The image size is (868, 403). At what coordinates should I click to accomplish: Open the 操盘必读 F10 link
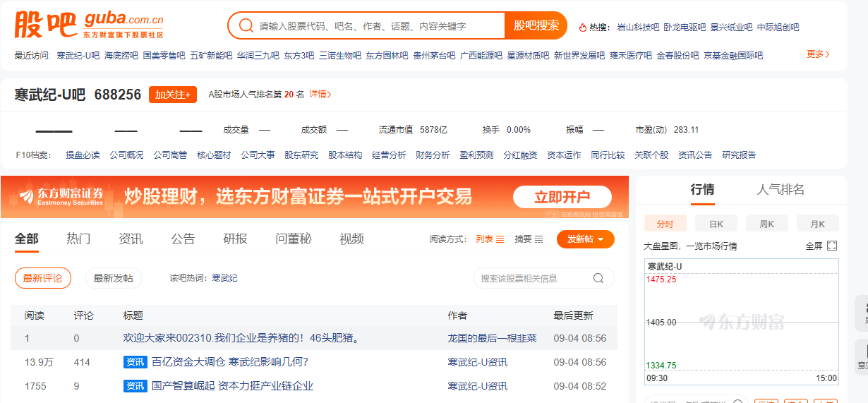pyautogui.click(x=83, y=155)
